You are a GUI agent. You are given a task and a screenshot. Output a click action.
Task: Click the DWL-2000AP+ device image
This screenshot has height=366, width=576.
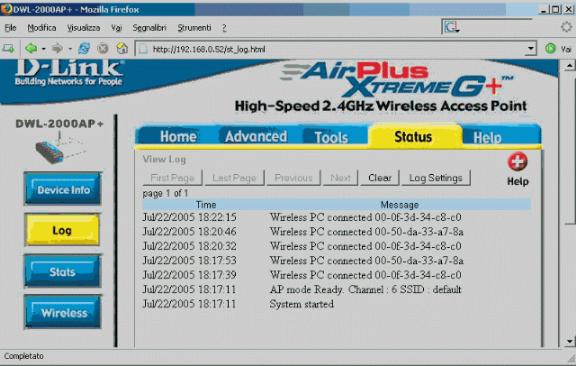(x=60, y=149)
